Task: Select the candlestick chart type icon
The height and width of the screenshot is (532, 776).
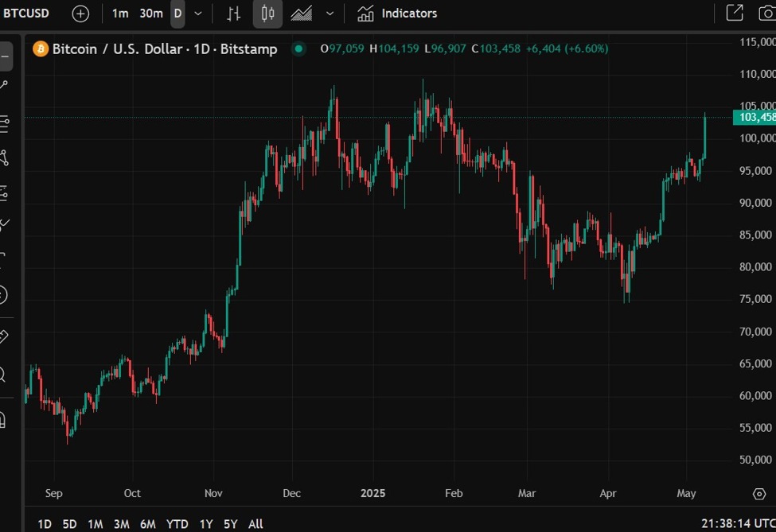Action: click(x=268, y=14)
